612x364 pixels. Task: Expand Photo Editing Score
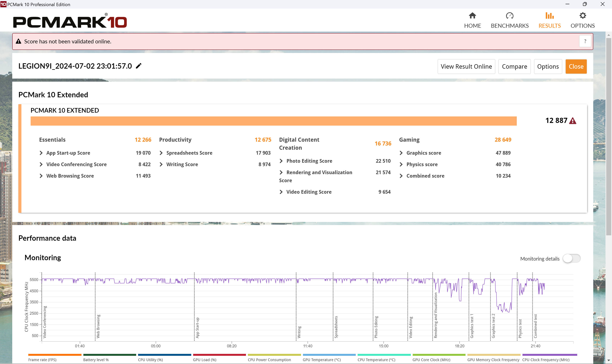[x=281, y=161]
